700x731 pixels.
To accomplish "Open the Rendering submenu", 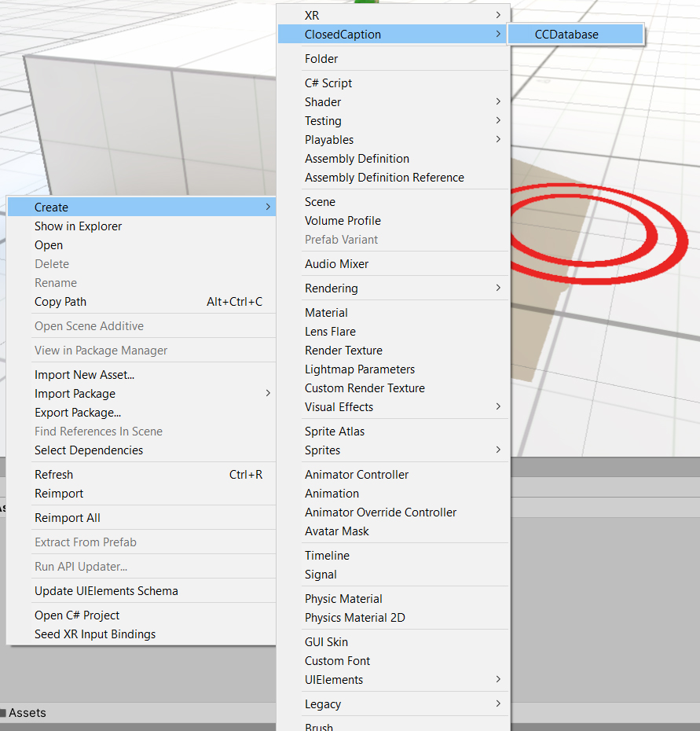I will [x=393, y=288].
